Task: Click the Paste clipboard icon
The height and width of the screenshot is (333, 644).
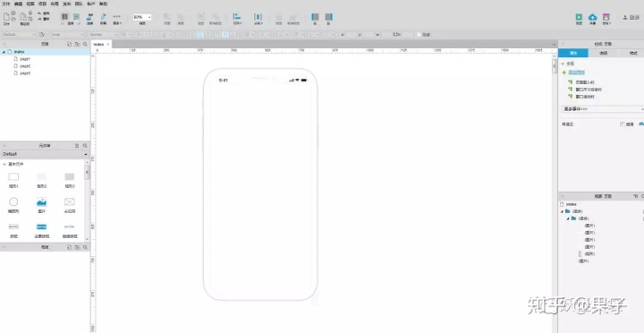Action: click(23, 16)
